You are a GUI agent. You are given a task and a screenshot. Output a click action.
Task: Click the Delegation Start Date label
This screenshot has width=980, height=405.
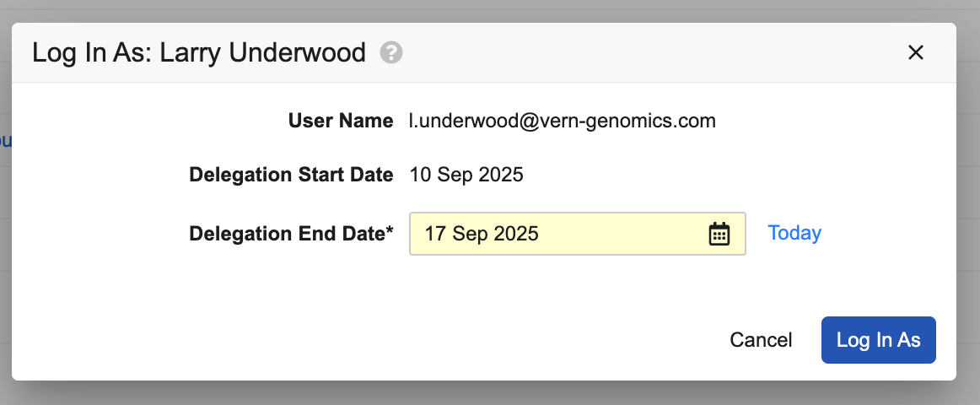pyautogui.click(x=291, y=175)
